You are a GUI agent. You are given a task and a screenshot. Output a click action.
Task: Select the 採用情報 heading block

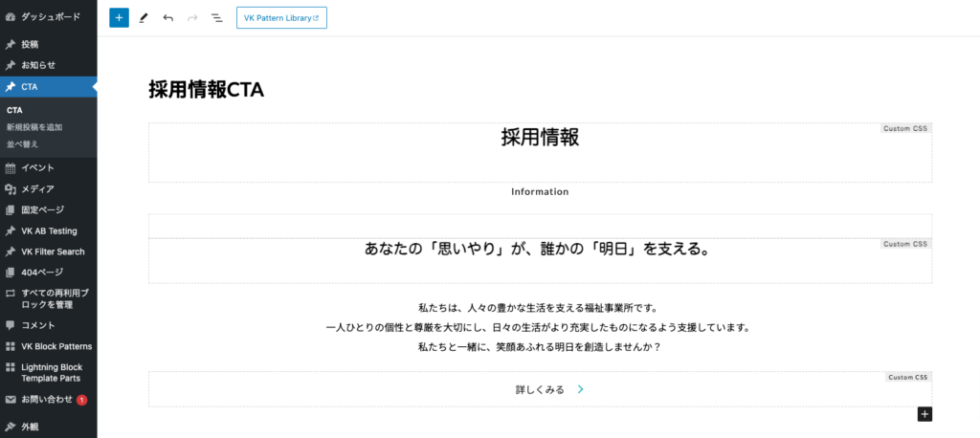pyautogui.click(x=540, y=138)
